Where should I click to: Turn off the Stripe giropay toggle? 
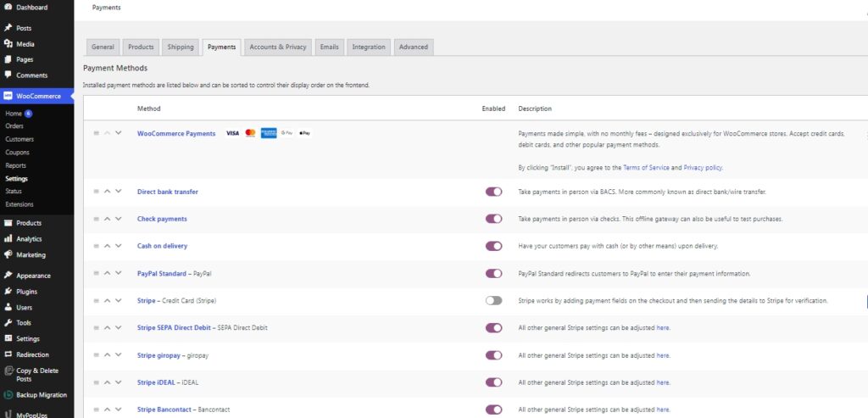[x=494, y=355]
